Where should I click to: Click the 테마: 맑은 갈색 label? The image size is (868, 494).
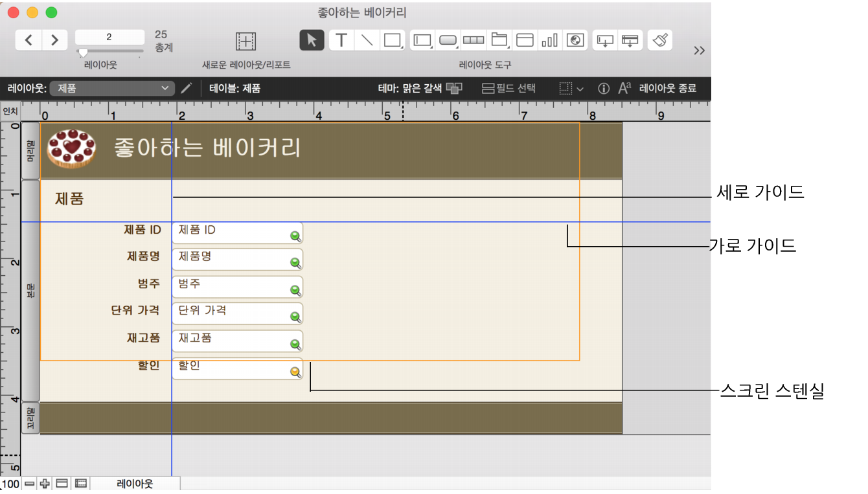tap(409, 89)
